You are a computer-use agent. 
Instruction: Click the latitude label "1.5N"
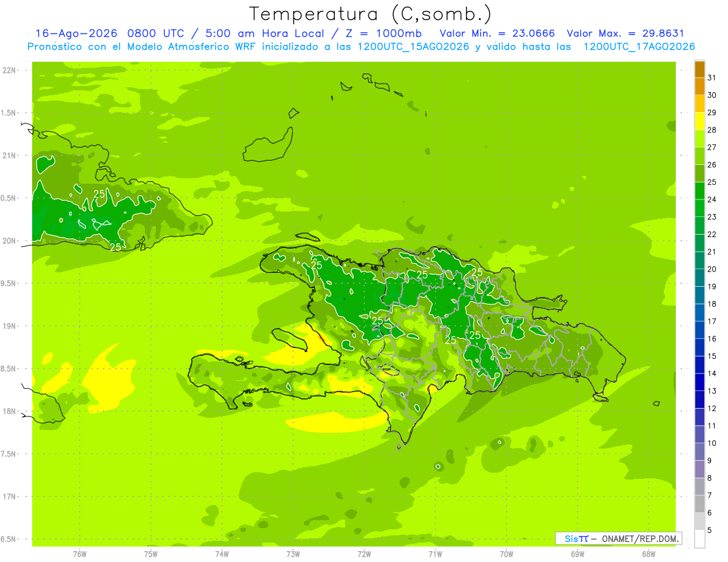[8, 113]
